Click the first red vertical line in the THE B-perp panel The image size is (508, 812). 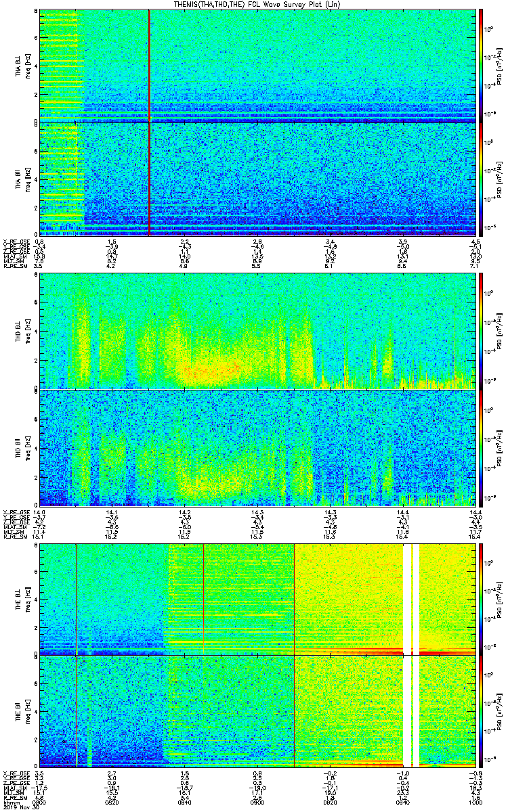[x=76, y=599]
